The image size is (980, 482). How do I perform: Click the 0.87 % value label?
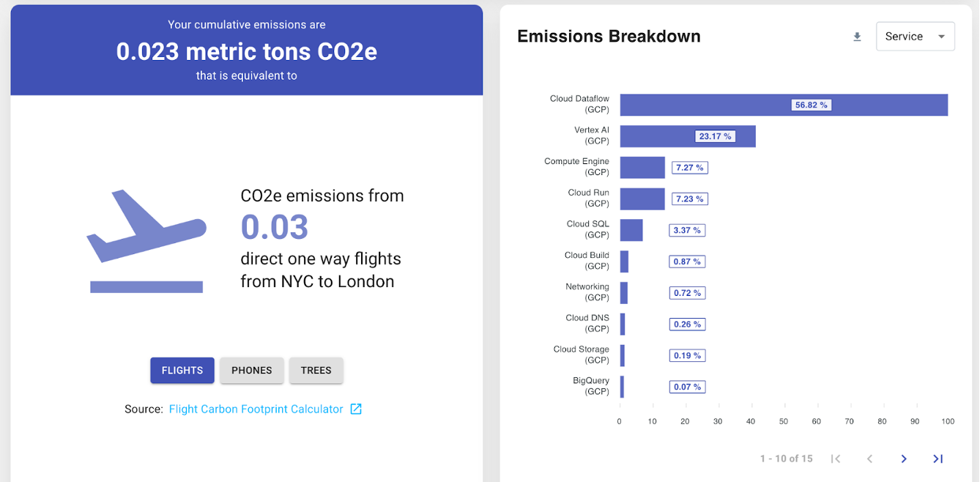tap(687, 262)
